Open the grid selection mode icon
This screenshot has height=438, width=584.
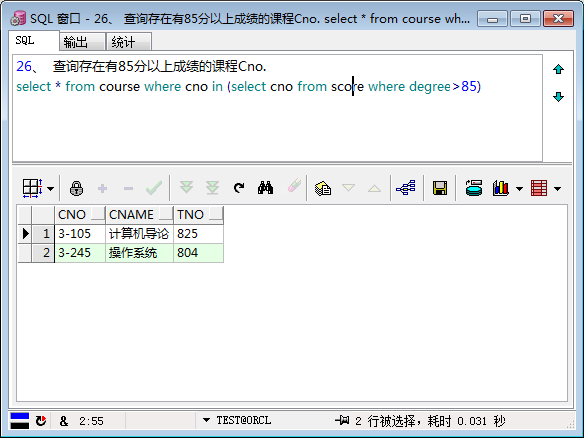click(32, 188)
